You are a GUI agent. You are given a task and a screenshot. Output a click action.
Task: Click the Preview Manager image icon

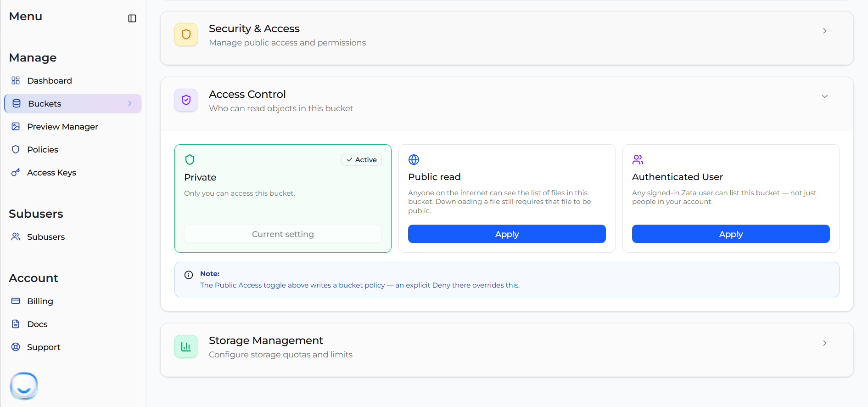[16, 126]
